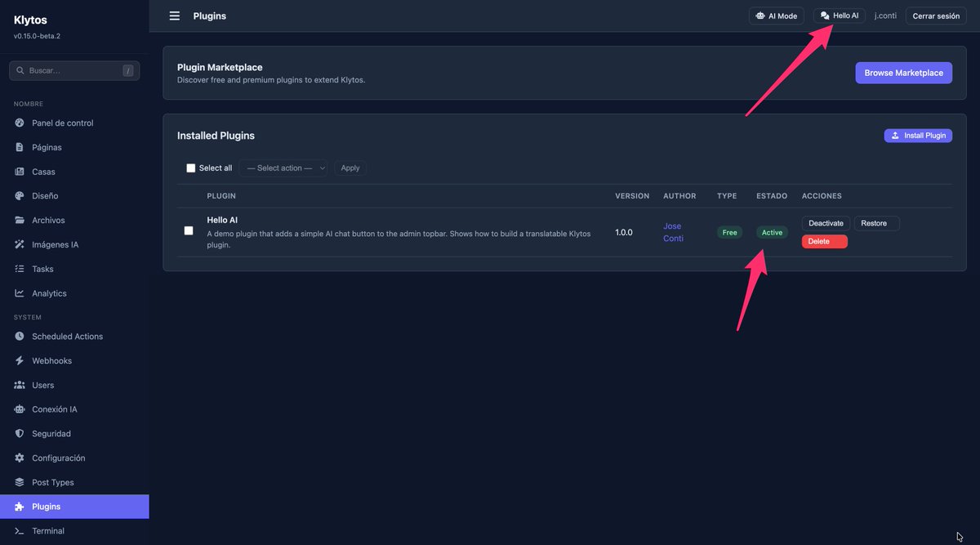Image resolution: width=980 pixels, height=545 pixels.
Task: Open Terminal in the sidebar
Action: tap(74, 531)
